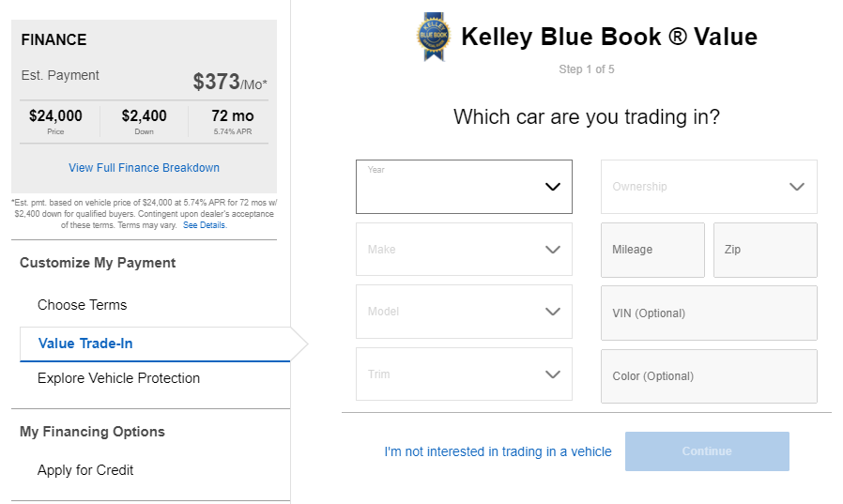
Task: Open Apply for Credit option
Action: click(85, 470)
